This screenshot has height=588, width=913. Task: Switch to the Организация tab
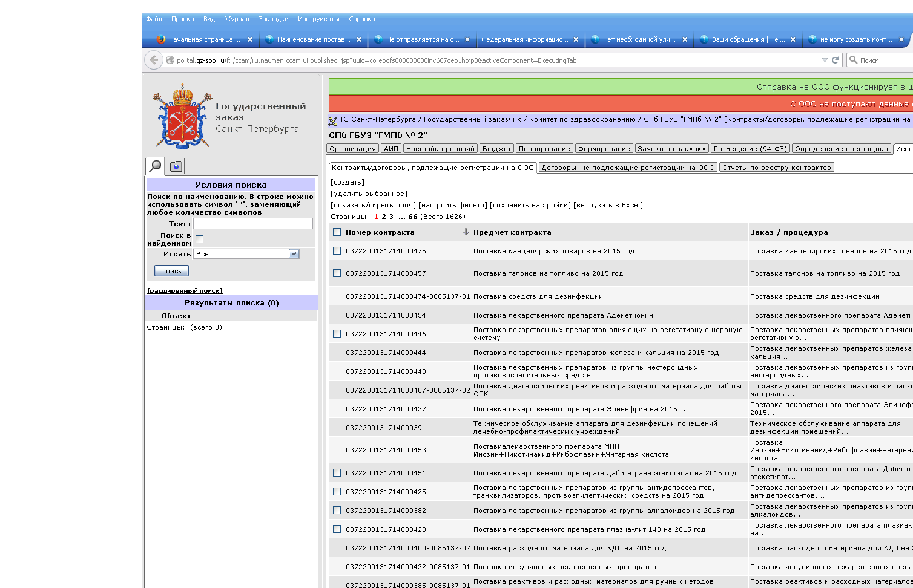coord(352,148)
